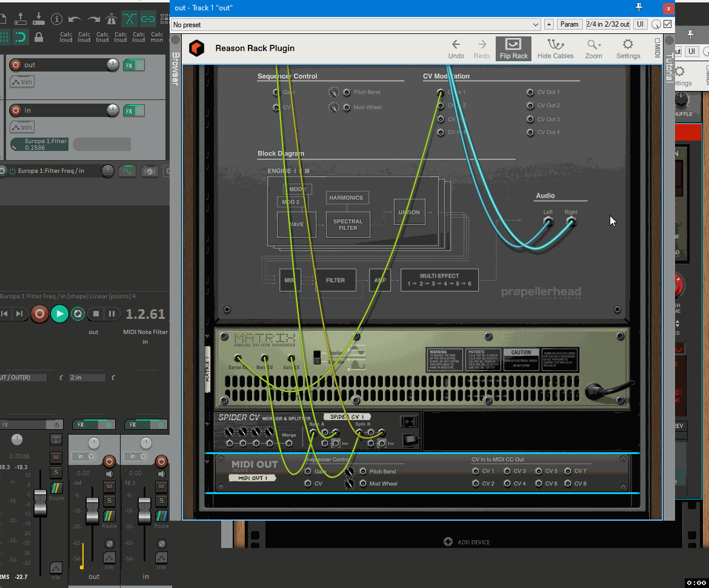Go to project end button
The image size is (709, 588).
[19, 313]
